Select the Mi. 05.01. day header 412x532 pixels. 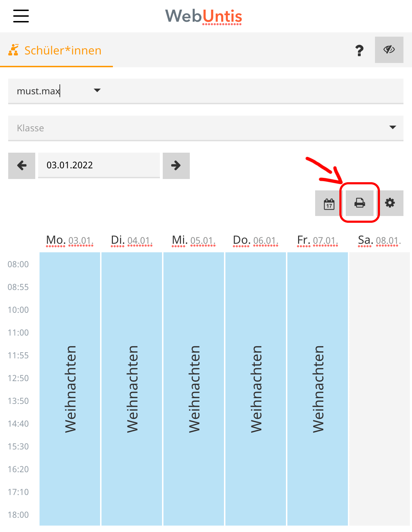coord(194,241)
